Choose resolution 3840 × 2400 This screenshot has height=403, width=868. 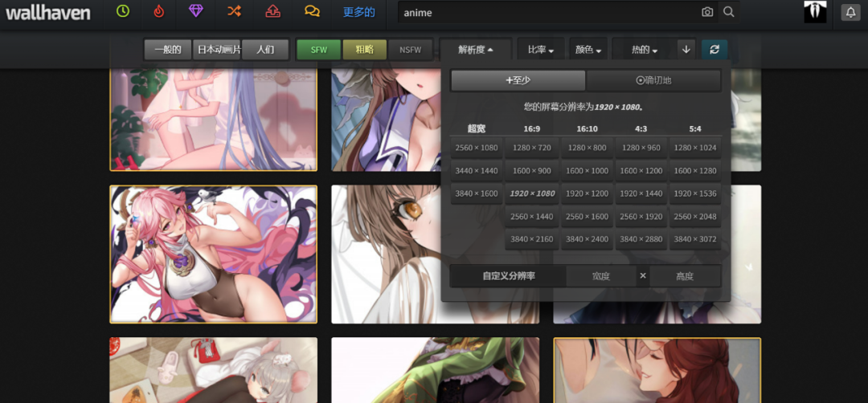click(587, 239)
